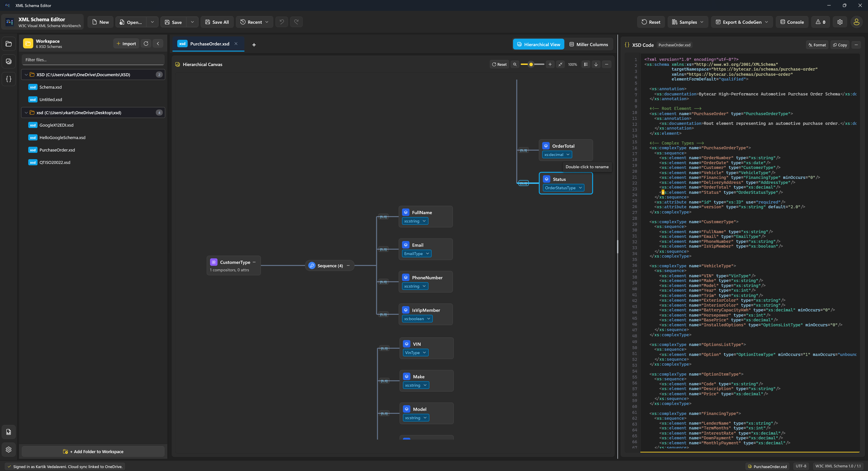Screen dimensions: 868x471
Task: Open the document icon in lower sidebar
Action: point(9,432)
